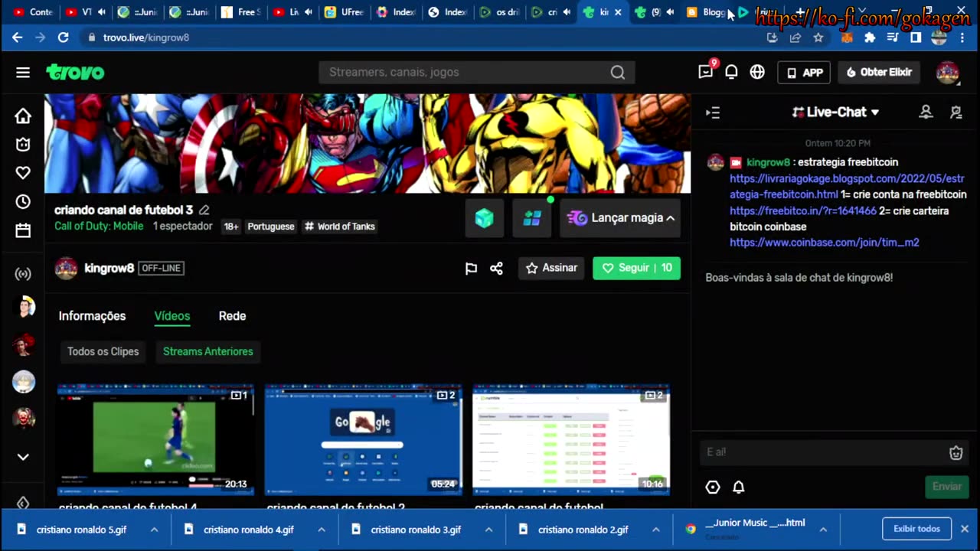
Task: Click the Trovo logo
Action: pos(75,72)
